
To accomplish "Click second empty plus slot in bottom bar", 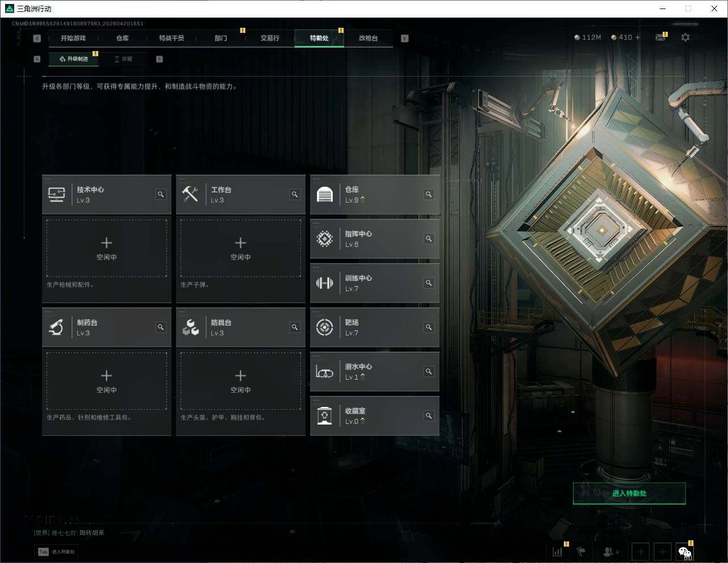I will [x=662, y=552].
